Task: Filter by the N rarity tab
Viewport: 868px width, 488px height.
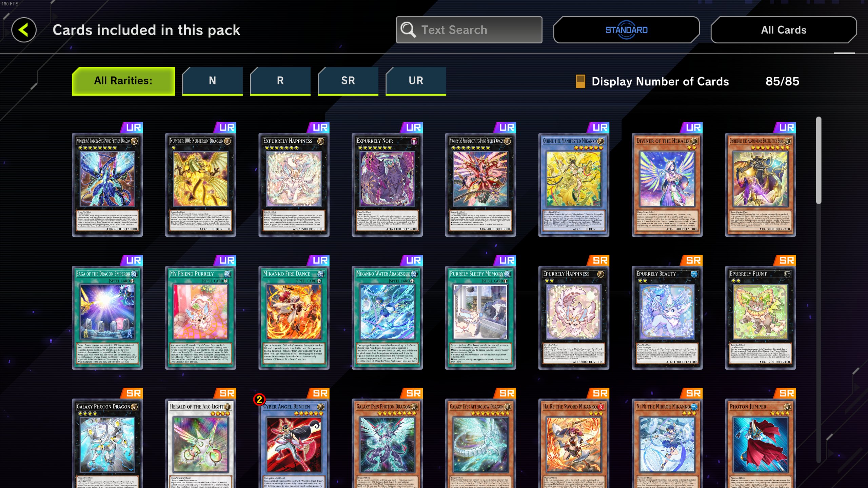Action: (x=213, y=81)
